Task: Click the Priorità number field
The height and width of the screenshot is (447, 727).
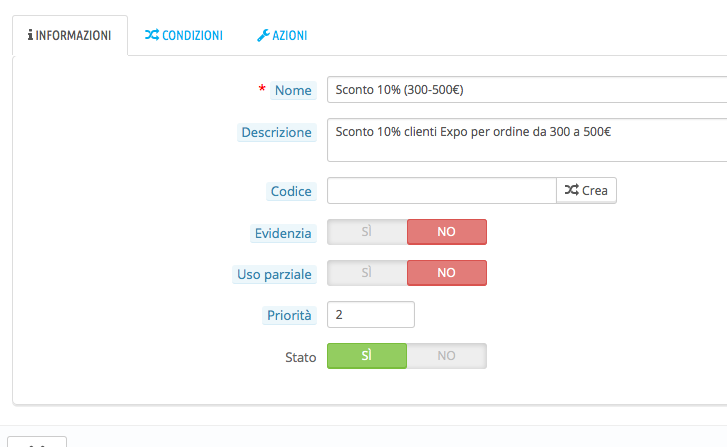Action: pyautogui.click(x=370, y=314)
